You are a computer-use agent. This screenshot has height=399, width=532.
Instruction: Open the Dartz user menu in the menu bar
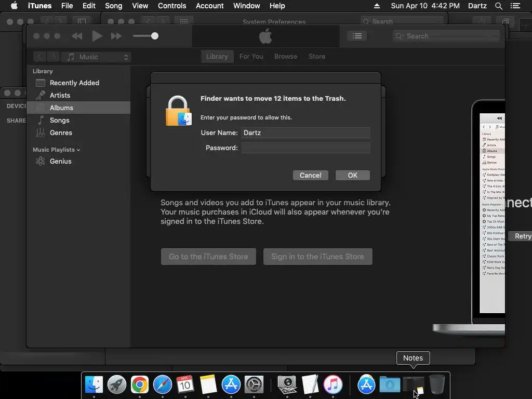pos(477,6)
